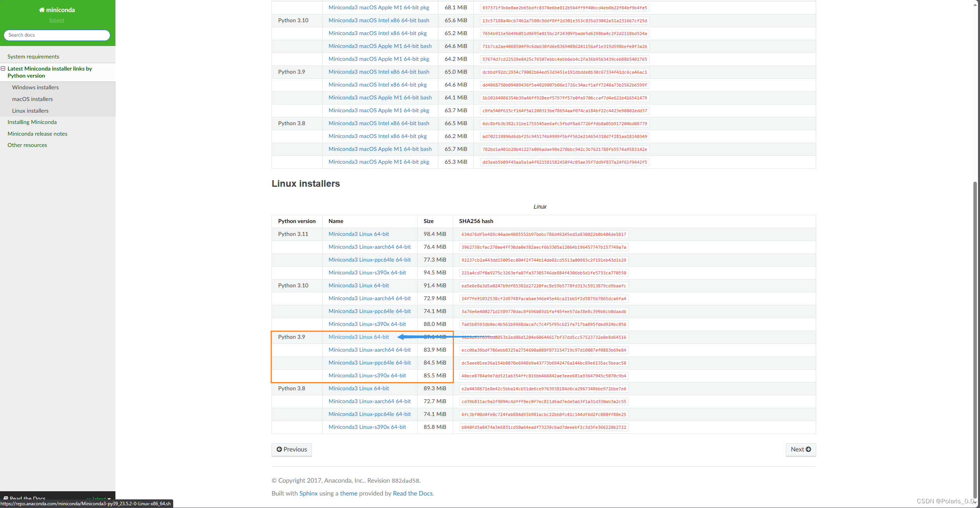Download Python 3.9 macOS Intel x86 64-bit pkg
The width and height of the screenshot is (980, 508).
377,85
